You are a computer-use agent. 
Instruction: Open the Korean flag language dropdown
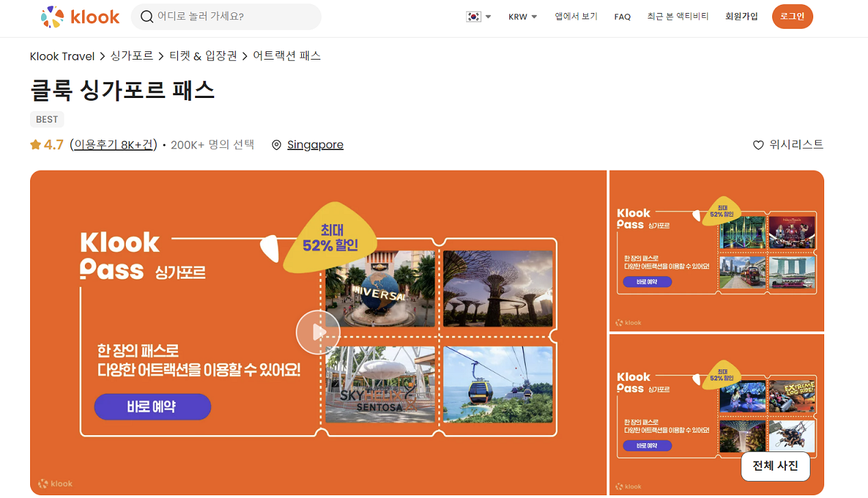click(x=478, y=16)
